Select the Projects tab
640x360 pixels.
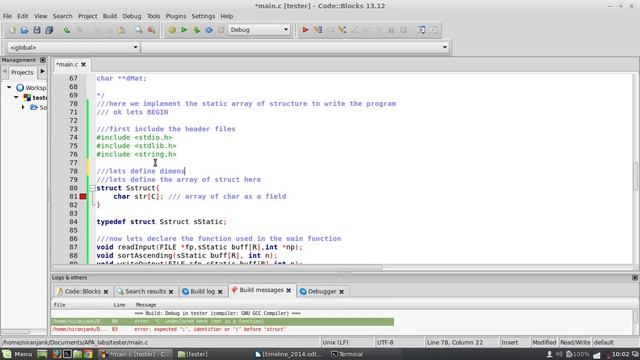(22, 72)
